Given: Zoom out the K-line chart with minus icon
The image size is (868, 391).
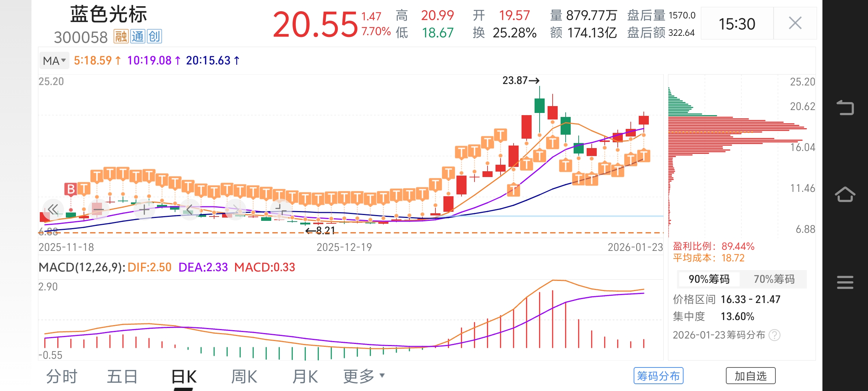Looking at the screenshot, I should coord(98,209).
